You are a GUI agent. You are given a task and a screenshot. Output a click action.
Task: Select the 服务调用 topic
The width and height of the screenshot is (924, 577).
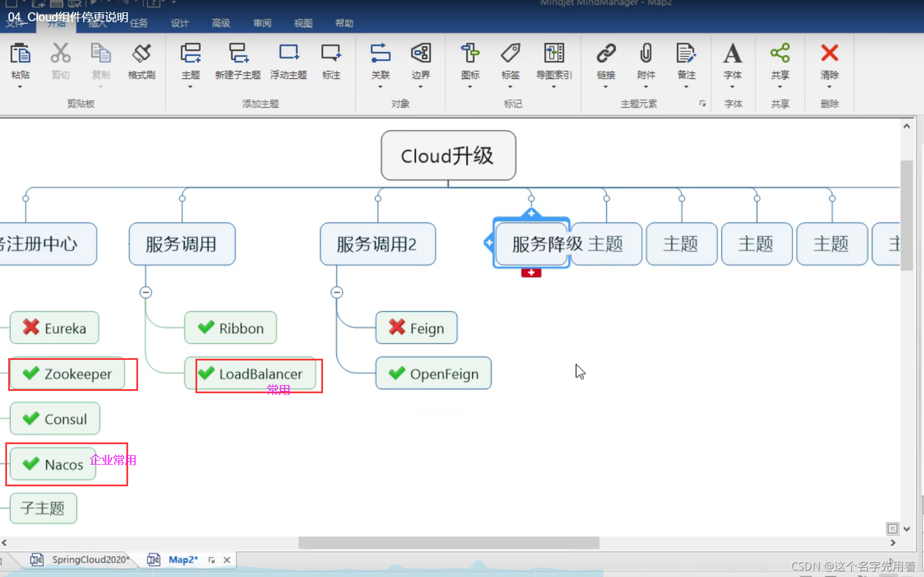click(182, 244)
